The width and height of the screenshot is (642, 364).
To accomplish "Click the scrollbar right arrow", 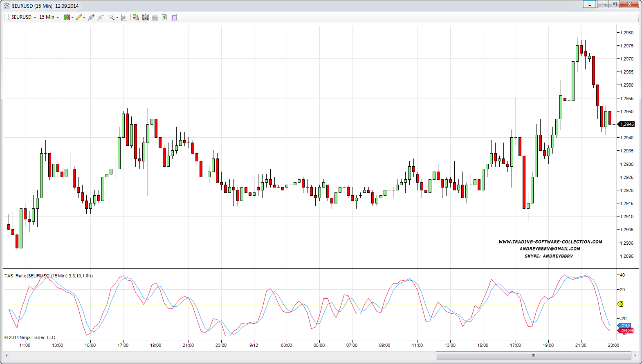I will 635,355.
